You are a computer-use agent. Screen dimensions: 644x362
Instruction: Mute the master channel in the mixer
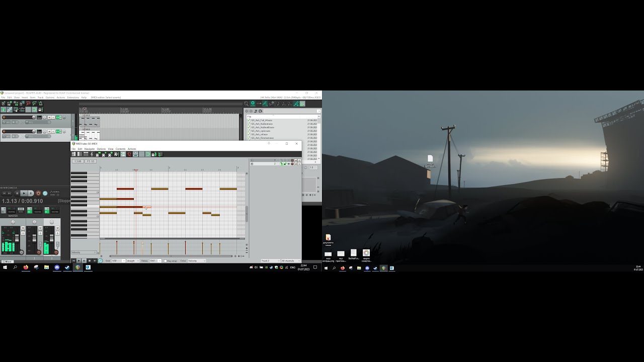(23, 228)
